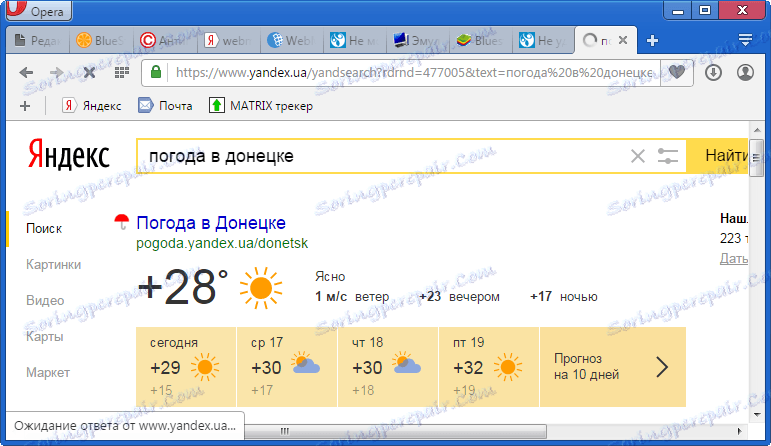Select the Видео sidebar item
Screen dimensions: 771x446
45,300
